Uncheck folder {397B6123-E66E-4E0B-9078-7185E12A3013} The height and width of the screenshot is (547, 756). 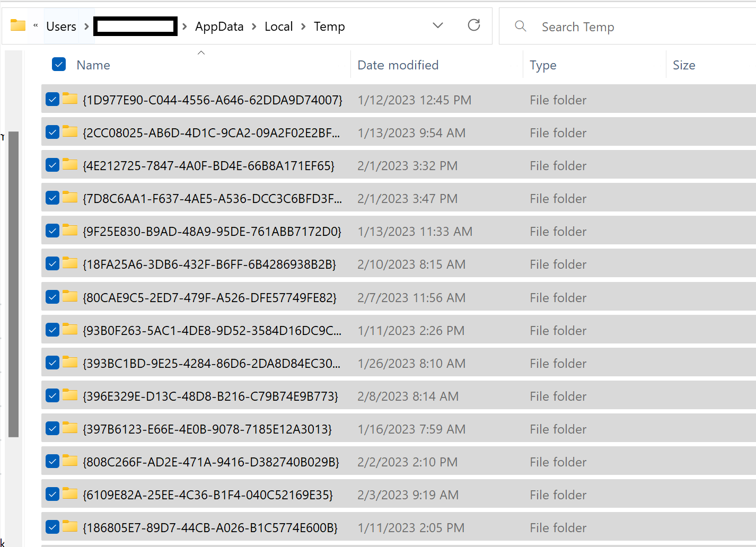coord(52,428)
